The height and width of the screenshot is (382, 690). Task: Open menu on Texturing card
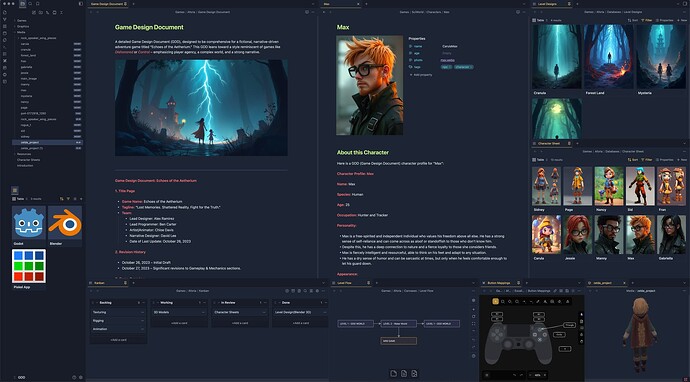(x=142, y=312)
